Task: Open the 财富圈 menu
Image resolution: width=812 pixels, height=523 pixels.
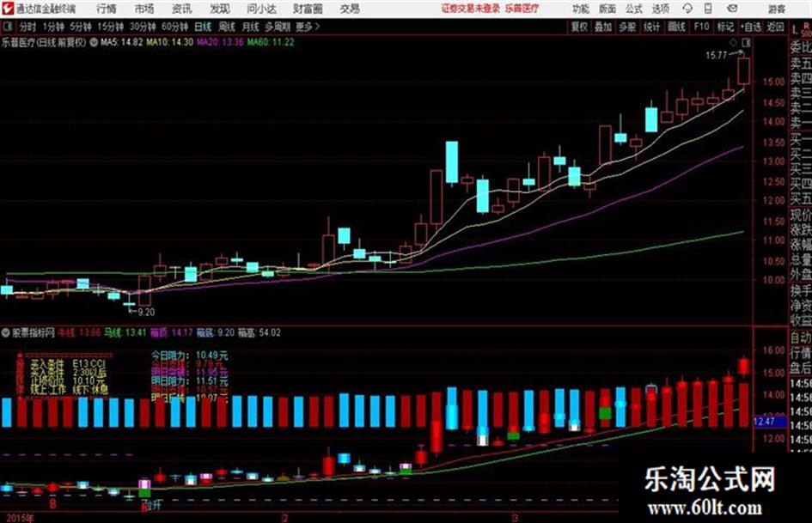Action: 308,9
